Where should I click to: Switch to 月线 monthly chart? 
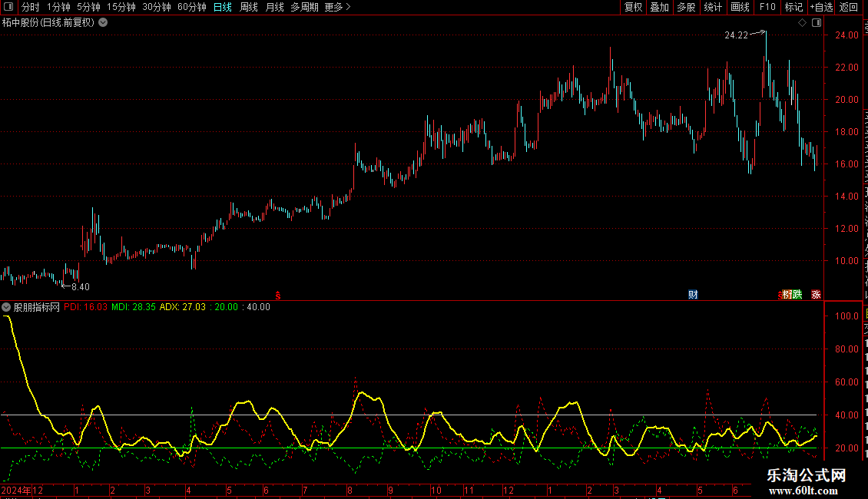click(274, 7)
